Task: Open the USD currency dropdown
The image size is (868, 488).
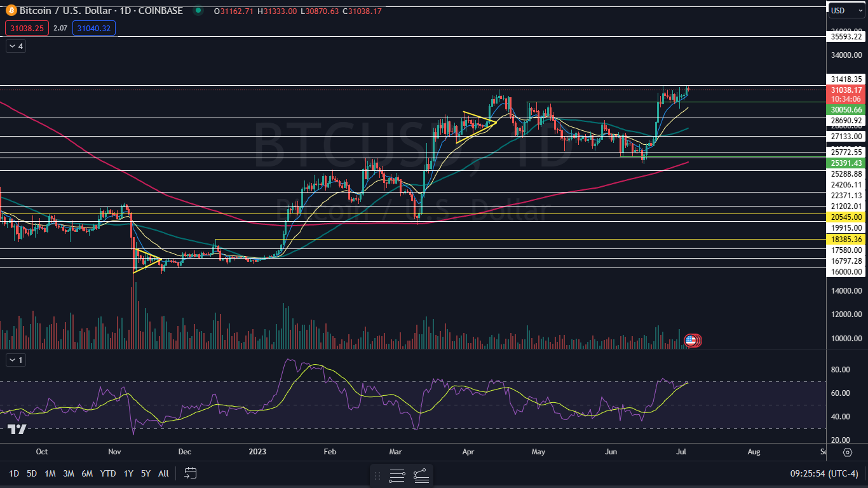Action: click(846, 11)
